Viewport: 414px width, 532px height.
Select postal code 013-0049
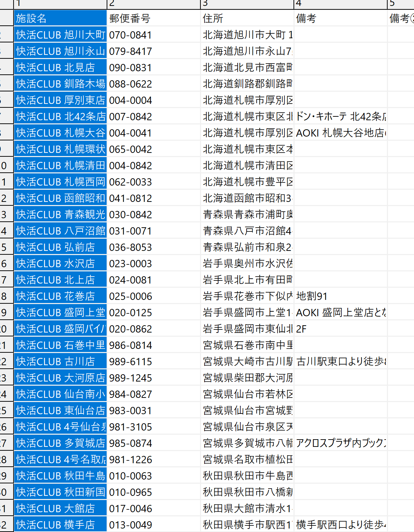[x=154, y=524]
